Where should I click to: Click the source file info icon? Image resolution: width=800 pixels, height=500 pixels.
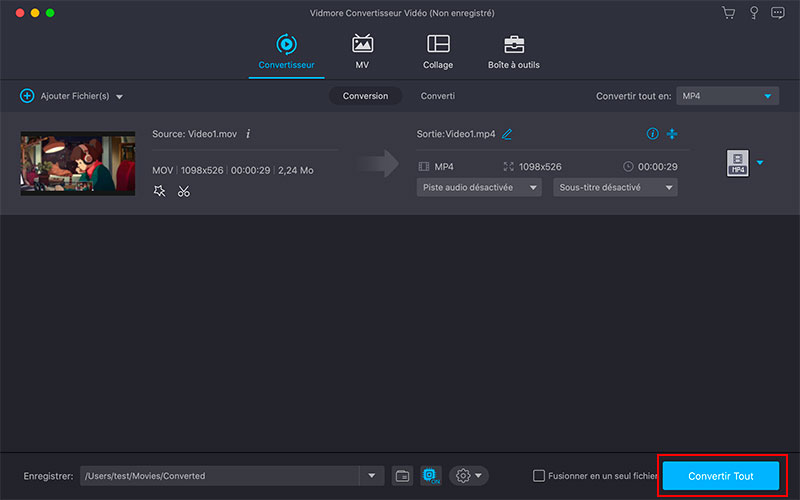click(x=248, y=134)
